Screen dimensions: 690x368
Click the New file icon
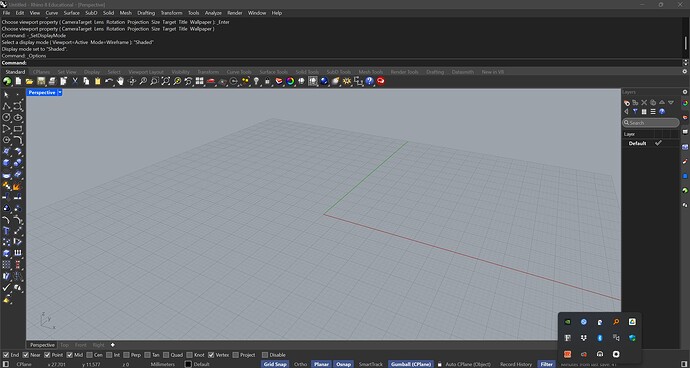pyautogui.click(x=18, y=81)
